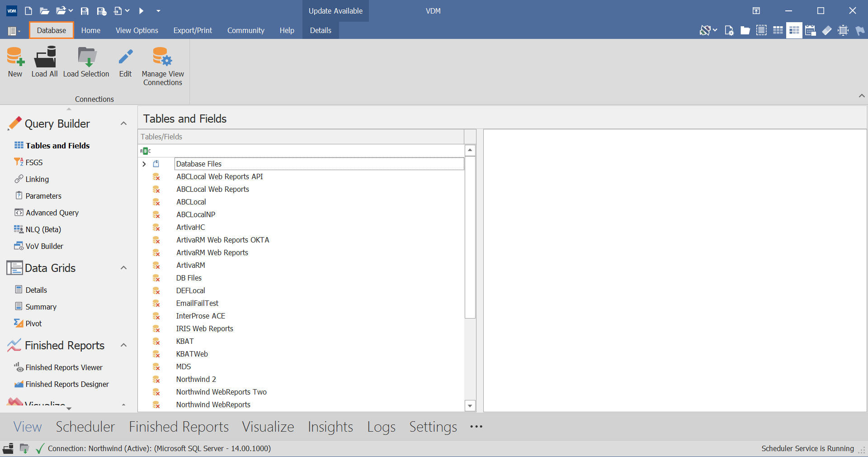Click the calendar icon in top-right toolbar
The width and height of the screenshot is (868, 457).
810,30
